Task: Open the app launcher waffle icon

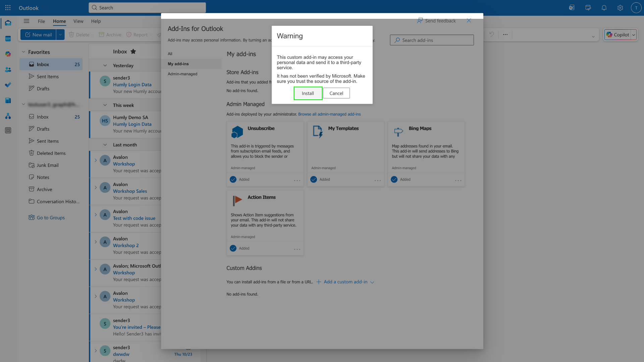Action: (8, 8)
